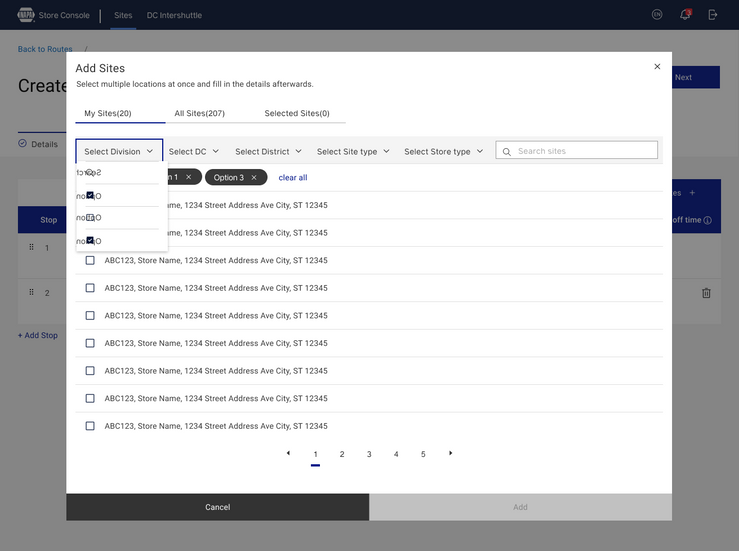Check the unchecked option in Division dropdown list
The height and width of the screenshot is (551, 739).
pyautogui.click(x=90, y=217)
